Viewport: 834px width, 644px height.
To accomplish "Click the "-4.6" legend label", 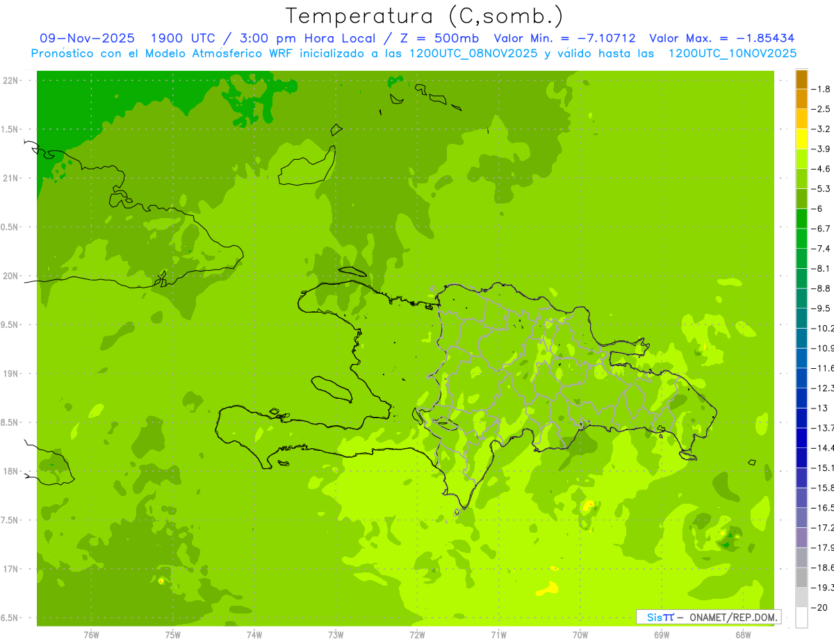I will (x=822, y=169).
